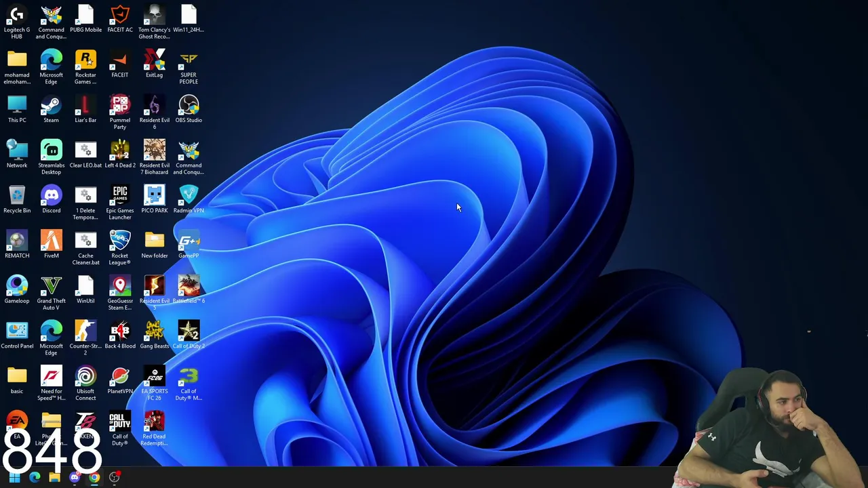The image size is (868, 488).
Task: Open Resident Evil 7 Biohazard shortcut
Action: point(155,157)
